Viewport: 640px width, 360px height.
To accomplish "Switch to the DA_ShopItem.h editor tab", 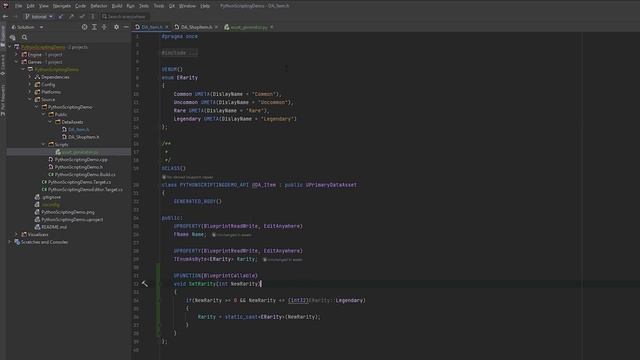I will [x=196, y=27].
